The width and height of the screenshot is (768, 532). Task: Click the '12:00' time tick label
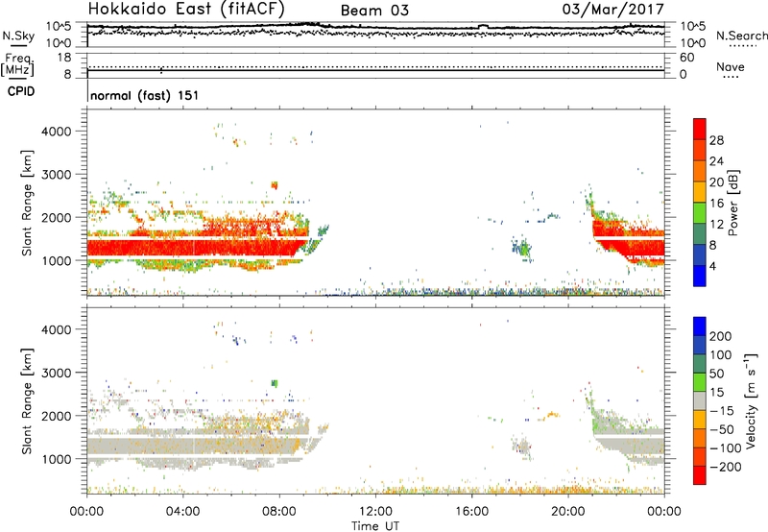click(375, 512)
